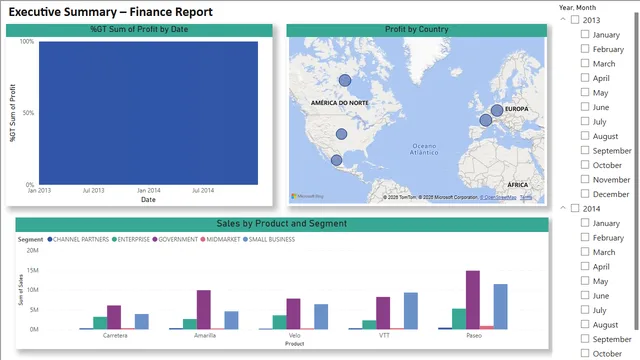The width and height of the screenshot is (640, 360).
Task: Tick October under 2014
Action: tap(585, 353)
